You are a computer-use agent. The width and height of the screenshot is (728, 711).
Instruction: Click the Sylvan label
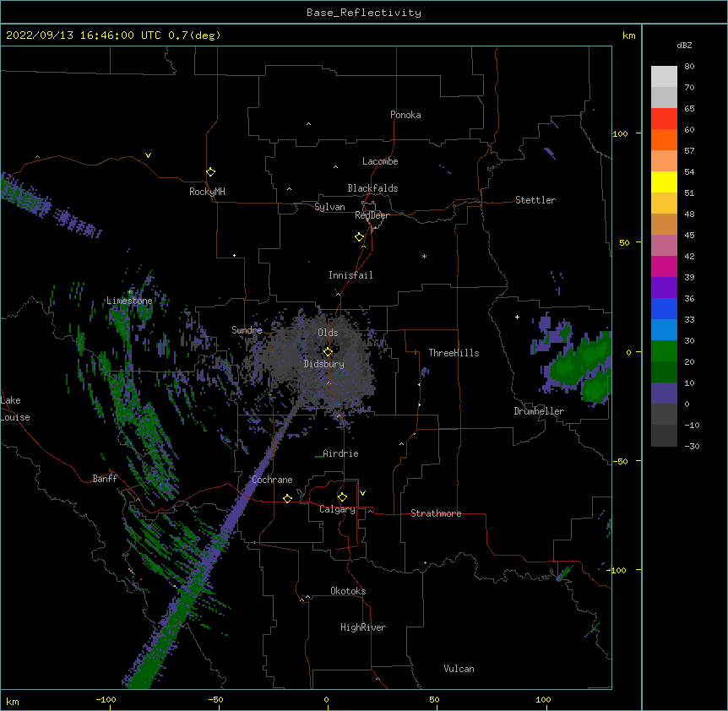329,207
